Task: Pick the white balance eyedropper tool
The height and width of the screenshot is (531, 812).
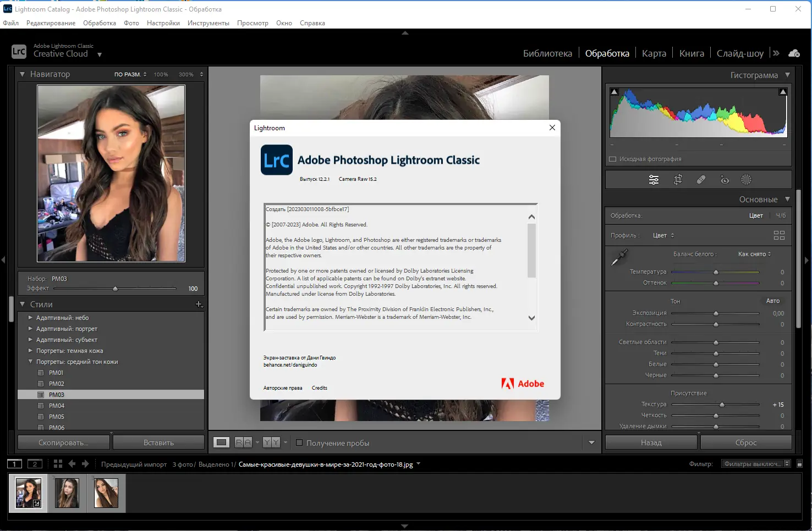Action: (619, 257)
